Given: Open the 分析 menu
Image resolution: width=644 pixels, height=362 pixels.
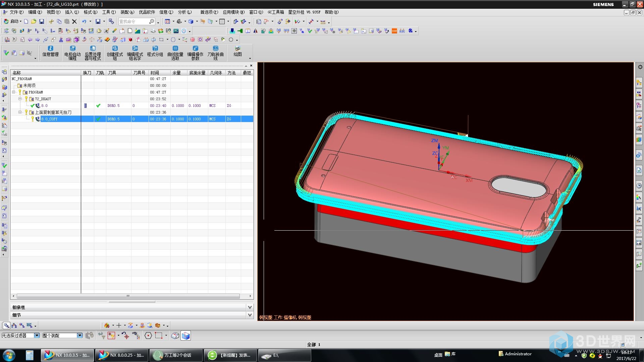Looking at the screenshot, I should coord(185,12).
